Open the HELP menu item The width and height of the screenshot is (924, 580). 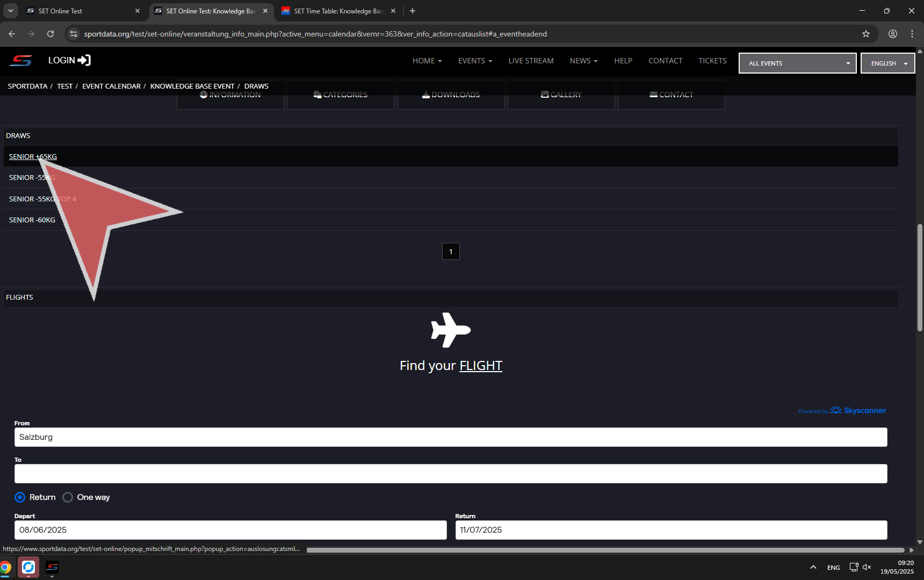tap(623, 61)
